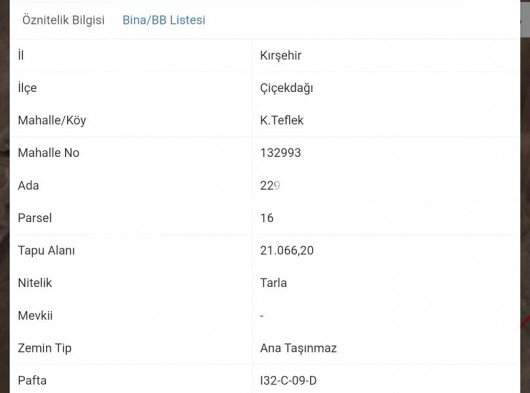Switch to the Öznitelik Bilgisi tab
The width and height of the screenshot is (530, 393).
tap(64, 20)
